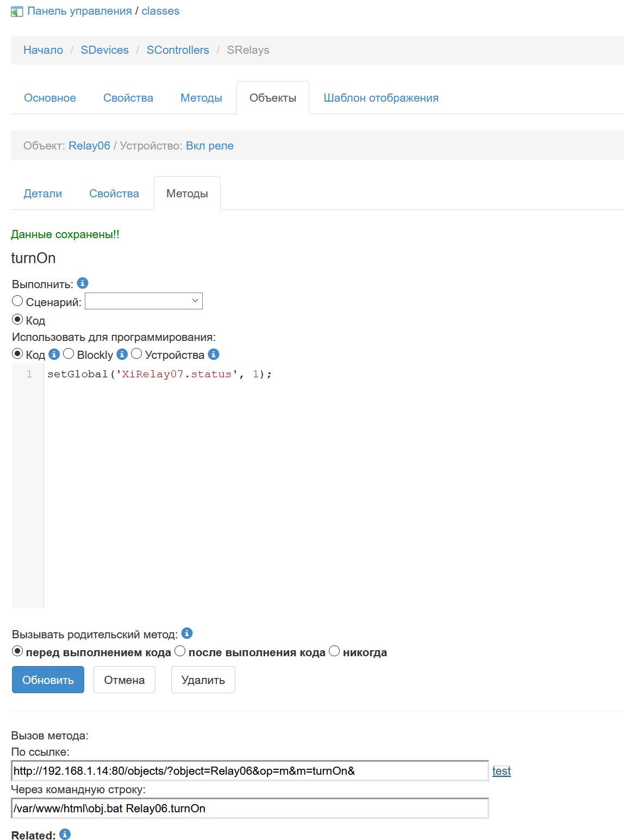Choose the Устройства programming mode
Screen dimensions: 624x840
(x=136, y=353)
